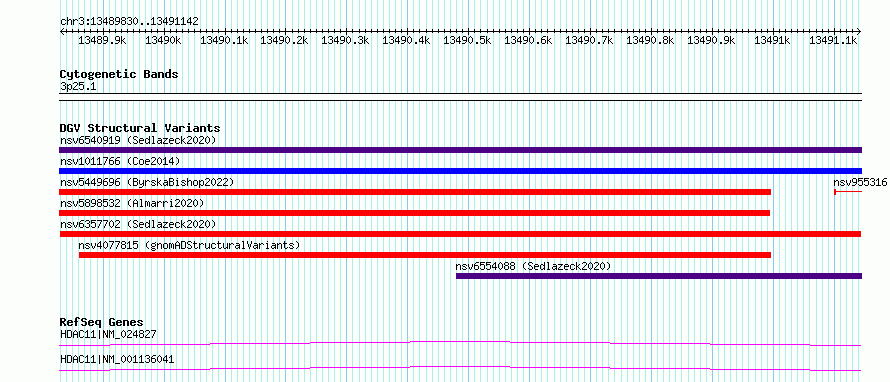Screen dimensions: 890x382
Task: Click the HDAC11|NM_001136041 gene label
Action: pos(117,359)
